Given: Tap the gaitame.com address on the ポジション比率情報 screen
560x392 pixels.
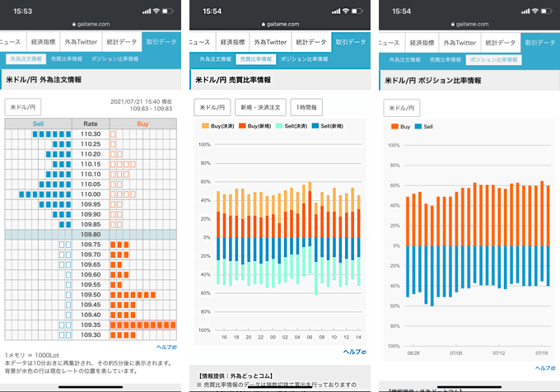Looking at the screenshot, I should [472, 24].
